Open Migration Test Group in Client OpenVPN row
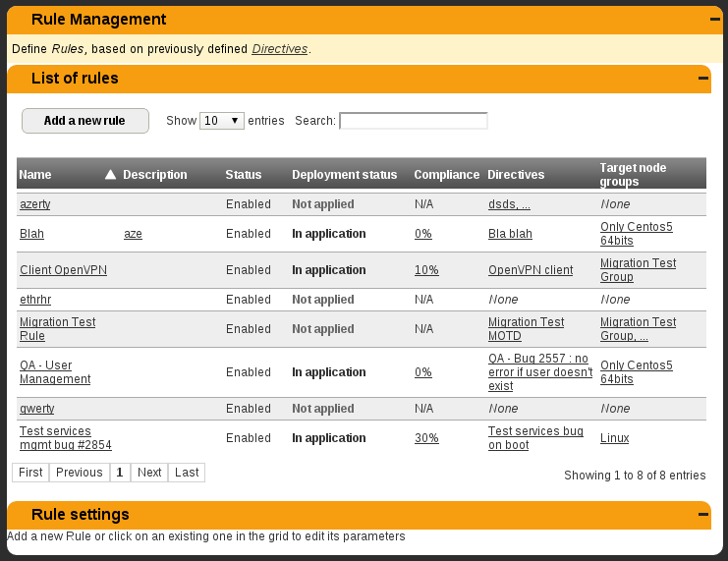The image size is (728, 561). 638,270
